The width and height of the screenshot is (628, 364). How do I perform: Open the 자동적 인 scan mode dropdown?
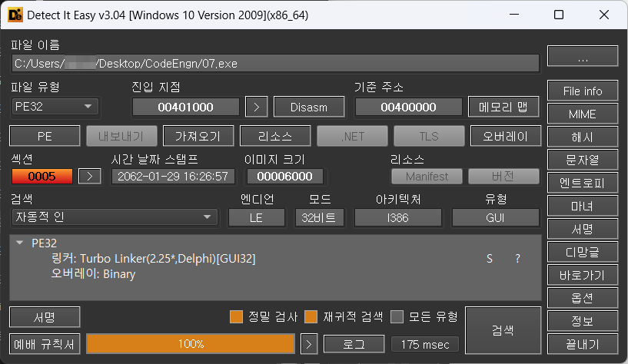point(115,217)
